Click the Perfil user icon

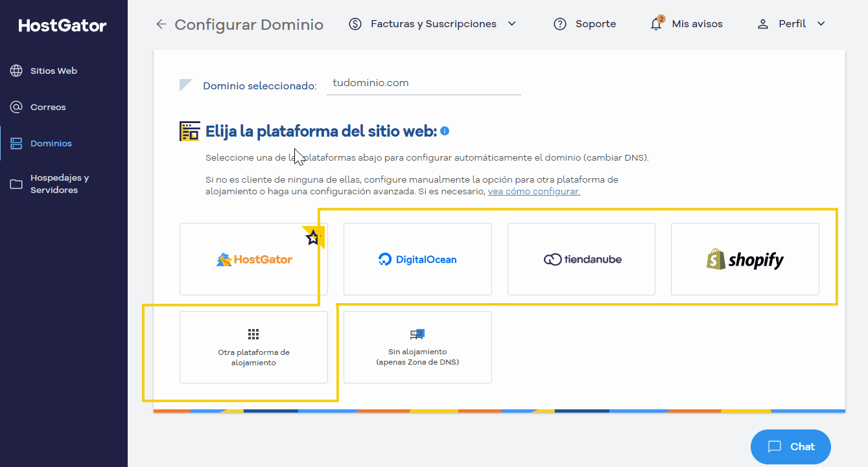click(x=763, y=24)
